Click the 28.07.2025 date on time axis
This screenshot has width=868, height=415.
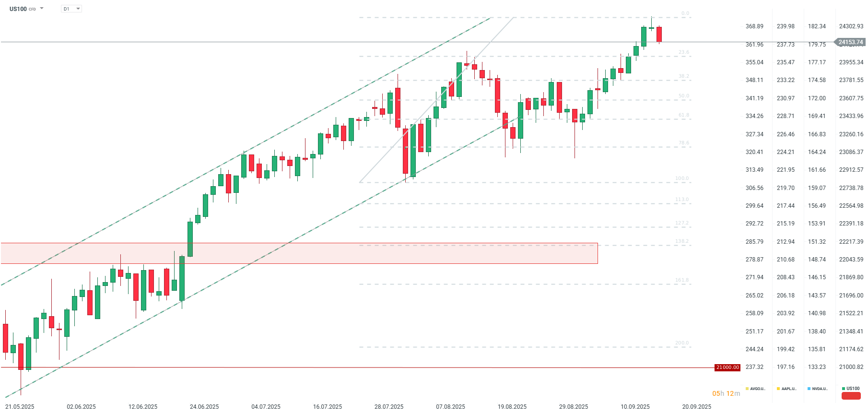[x=389, y=407]
